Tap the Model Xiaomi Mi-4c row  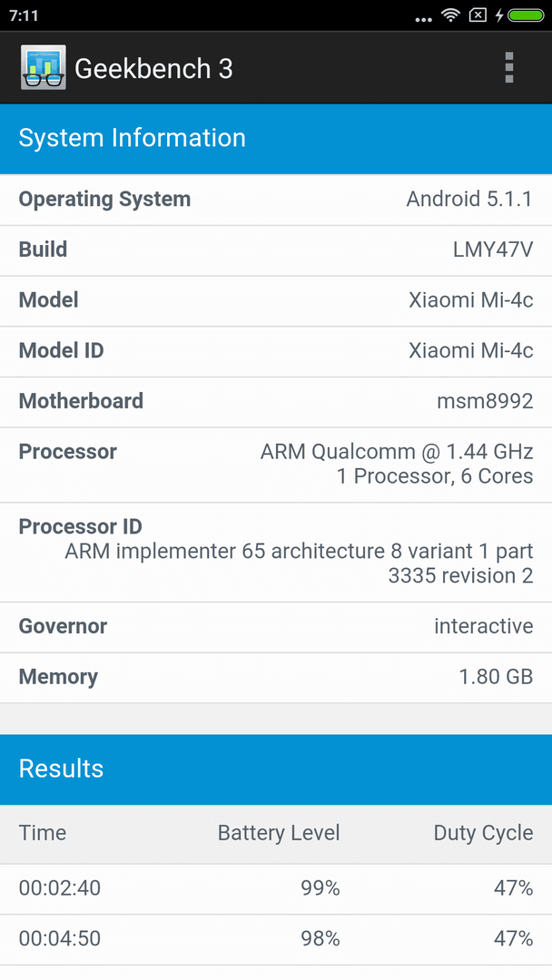pyautogui.click(x=276, y=301)
